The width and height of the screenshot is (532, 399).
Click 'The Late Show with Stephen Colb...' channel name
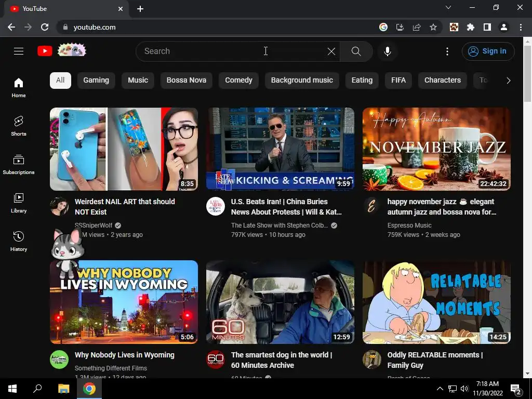click(x=280, y=225)
